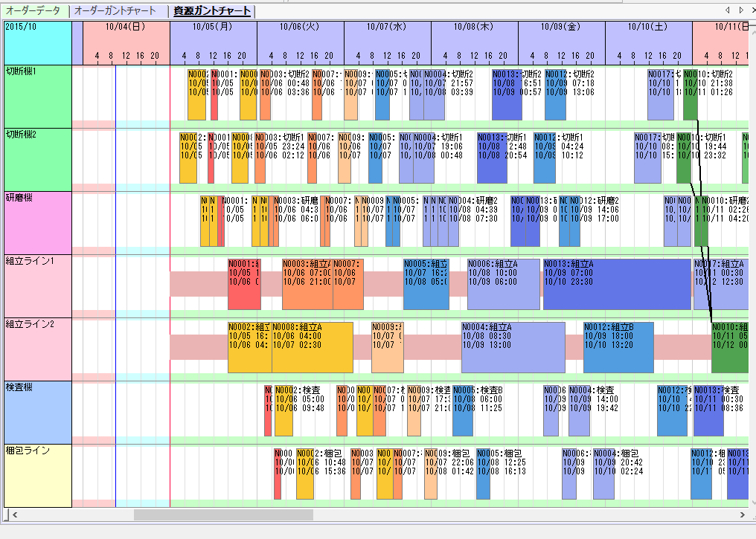Select N0004:組立A bar on 組立ライン2
The image size is (756, 539).
click(513, 347)
